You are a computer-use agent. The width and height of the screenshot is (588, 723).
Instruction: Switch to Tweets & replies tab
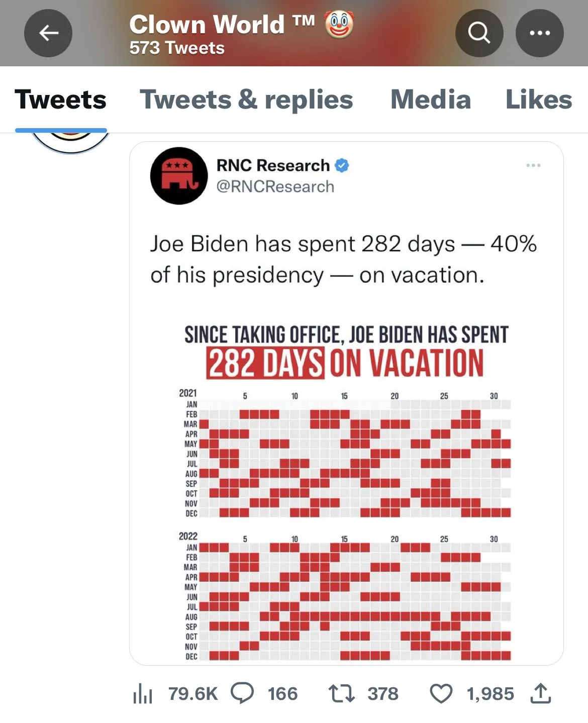point(246,99)
